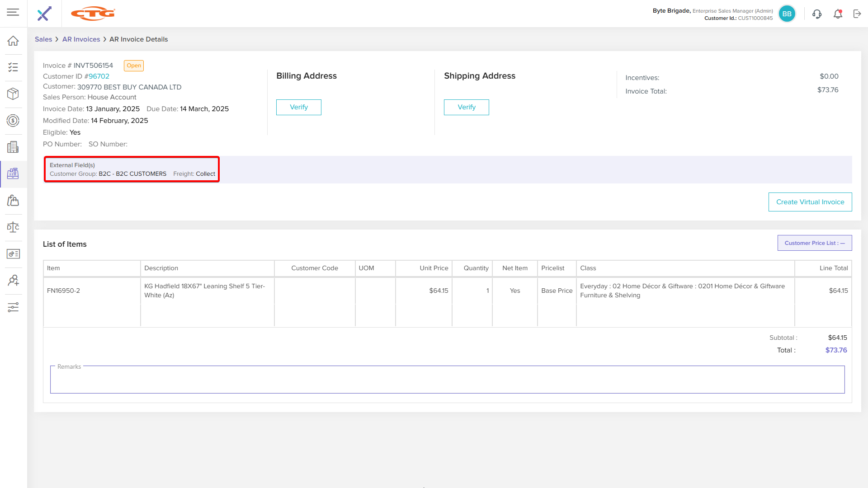The height and width of the screenshot is (488, 868).
Task: Open the hamburger menu icon
Action: [13, 12]
